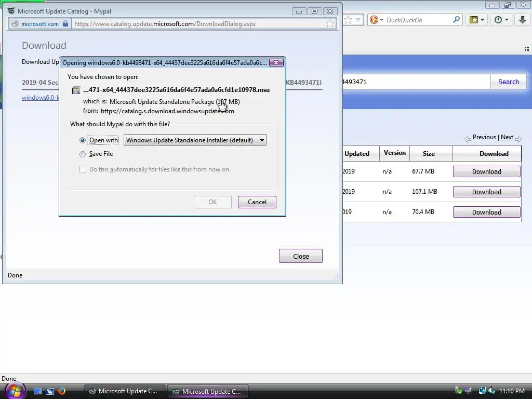
Task: Select the Save File radio button
Action: coord(83,154)
